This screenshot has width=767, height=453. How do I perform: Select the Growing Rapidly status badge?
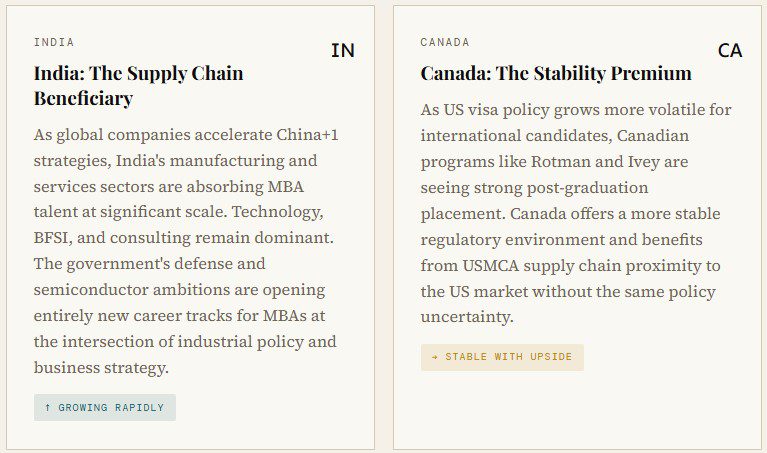pyautogui.click(x=105, y=407)
